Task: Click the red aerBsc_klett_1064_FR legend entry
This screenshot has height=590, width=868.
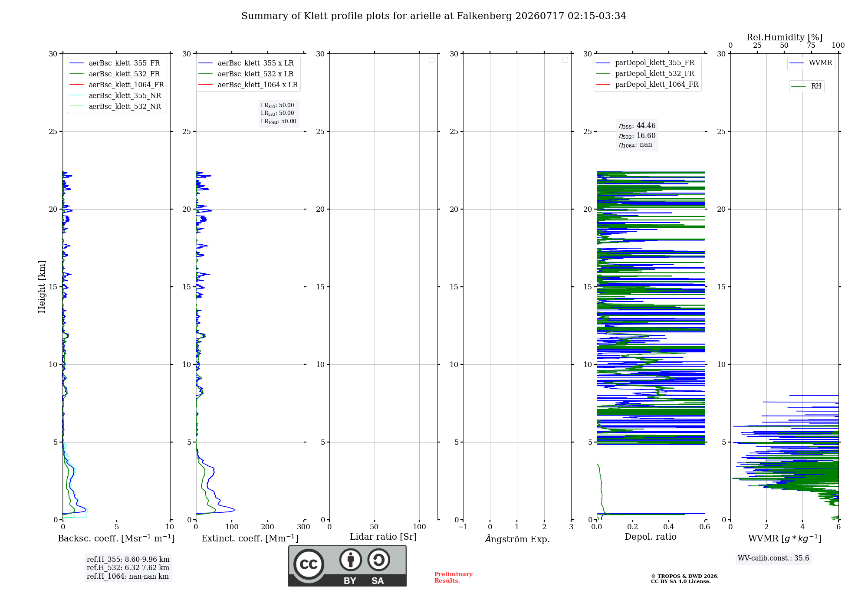Action: click(116, 85)
